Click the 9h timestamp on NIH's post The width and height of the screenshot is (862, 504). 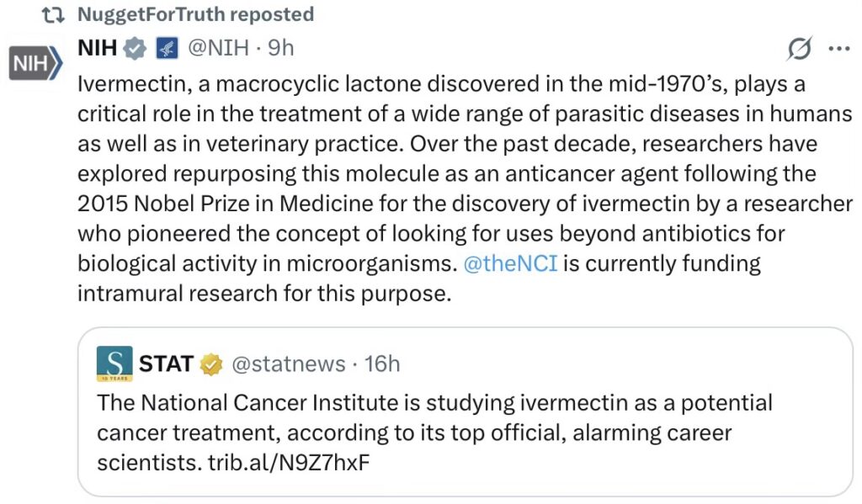coord(280,48)
